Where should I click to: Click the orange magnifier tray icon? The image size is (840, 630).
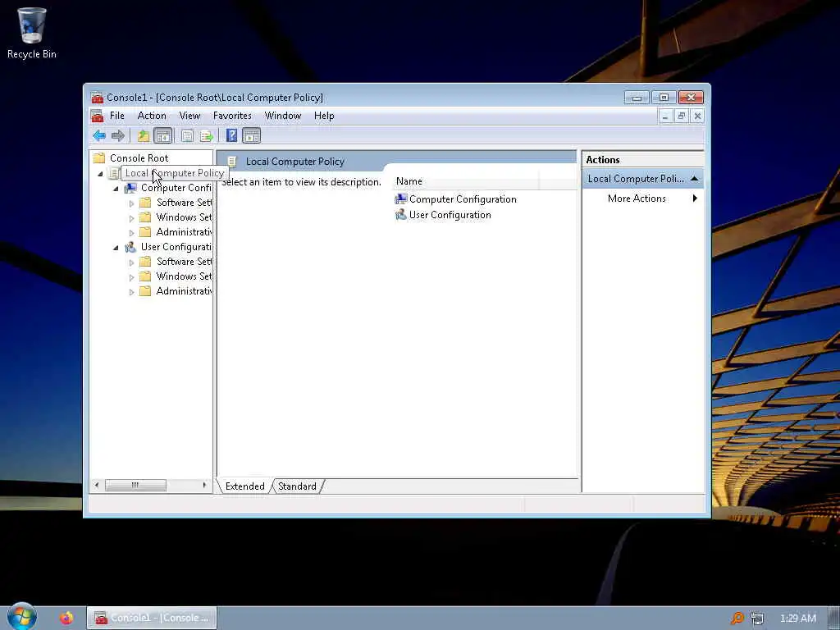tap(737, 619)
